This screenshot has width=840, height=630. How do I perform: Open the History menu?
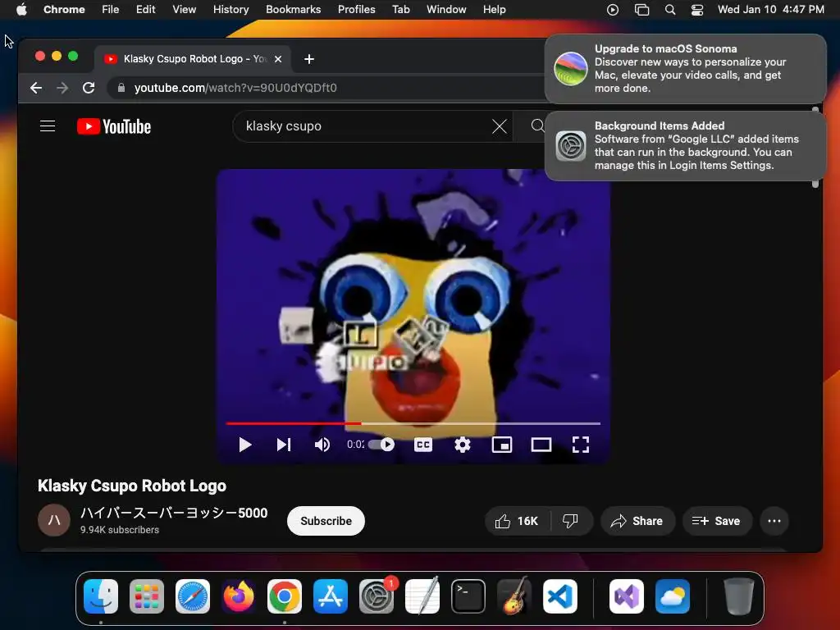pos(231,10)
